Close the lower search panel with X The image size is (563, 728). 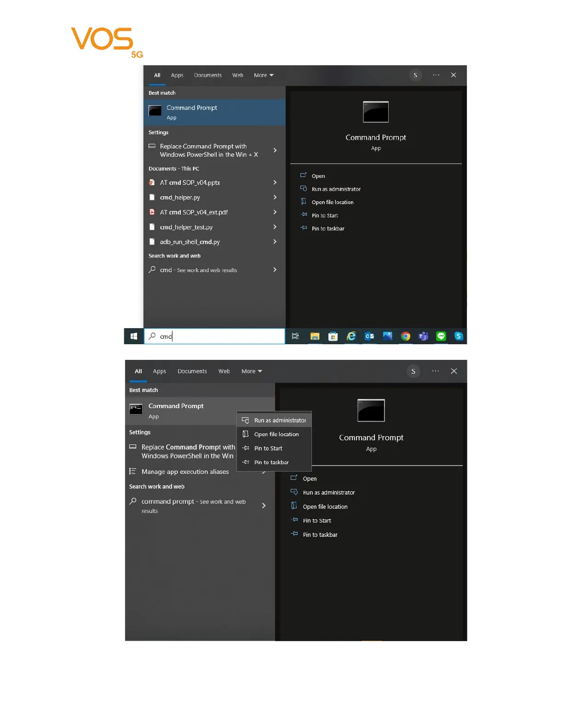(x=454, y=371)
